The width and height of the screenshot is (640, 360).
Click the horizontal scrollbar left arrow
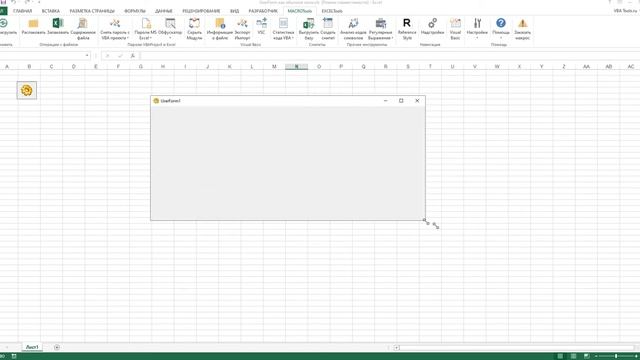(x=396, y=348)
